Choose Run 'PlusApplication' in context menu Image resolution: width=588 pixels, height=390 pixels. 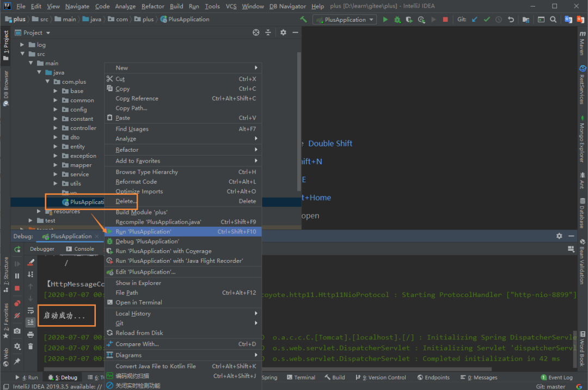tap(183, 232)
